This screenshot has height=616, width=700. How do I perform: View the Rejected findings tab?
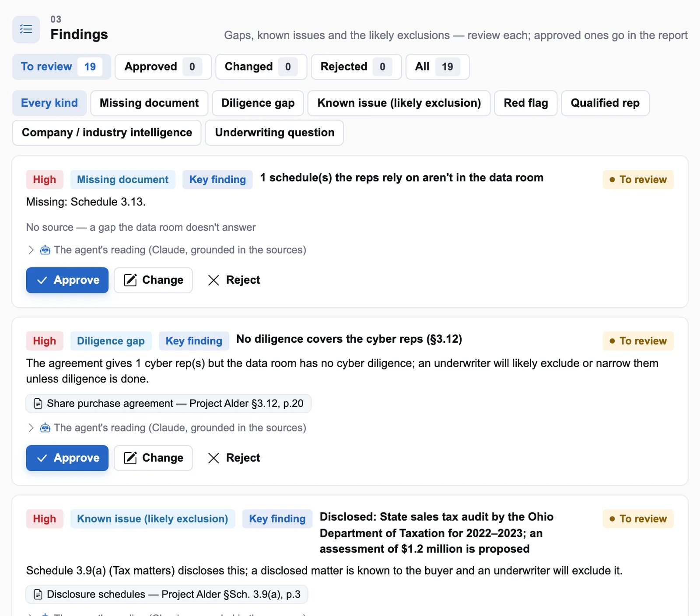point(357,67)
